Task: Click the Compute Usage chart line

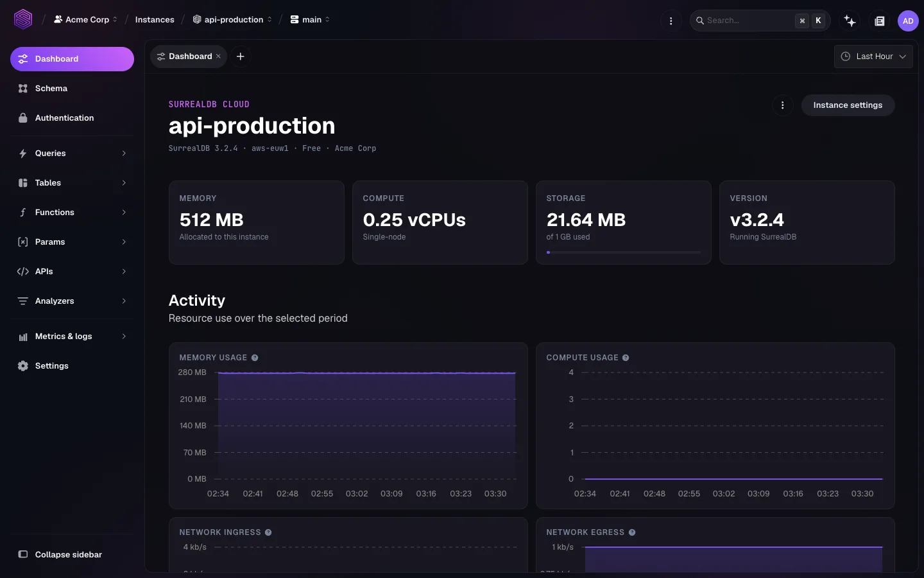Action: (x=733, y=479)
